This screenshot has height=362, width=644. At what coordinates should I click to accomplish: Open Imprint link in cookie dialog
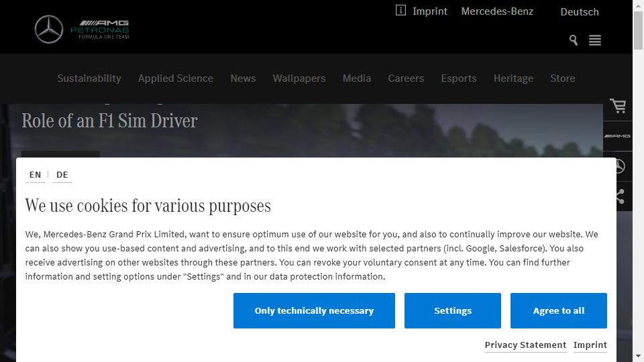590,345
